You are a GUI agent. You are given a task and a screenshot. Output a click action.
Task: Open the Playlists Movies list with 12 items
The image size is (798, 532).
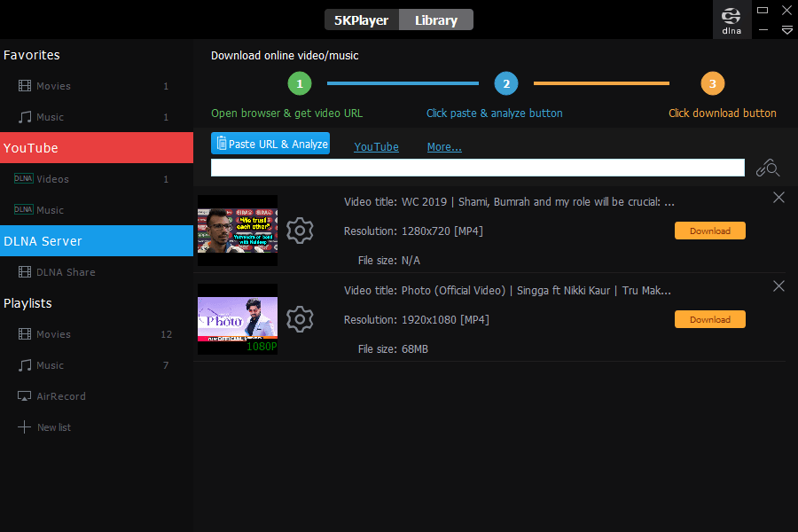[97, 334]
